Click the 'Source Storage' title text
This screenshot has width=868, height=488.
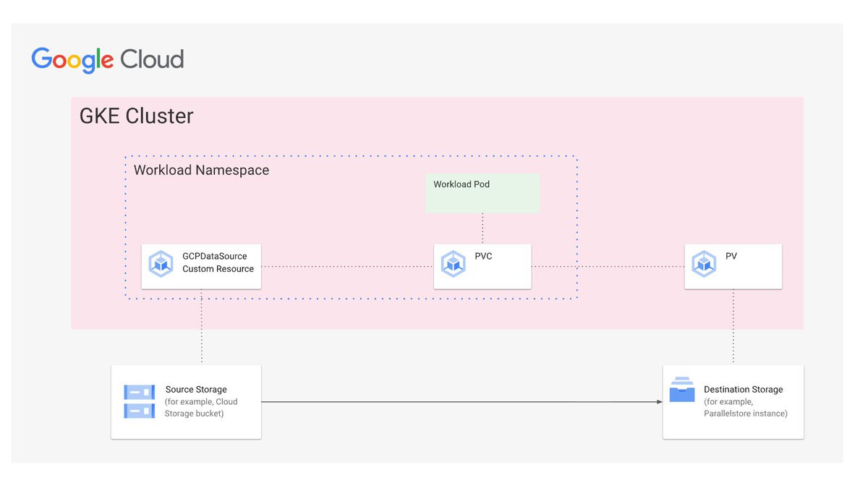(196, 390)
